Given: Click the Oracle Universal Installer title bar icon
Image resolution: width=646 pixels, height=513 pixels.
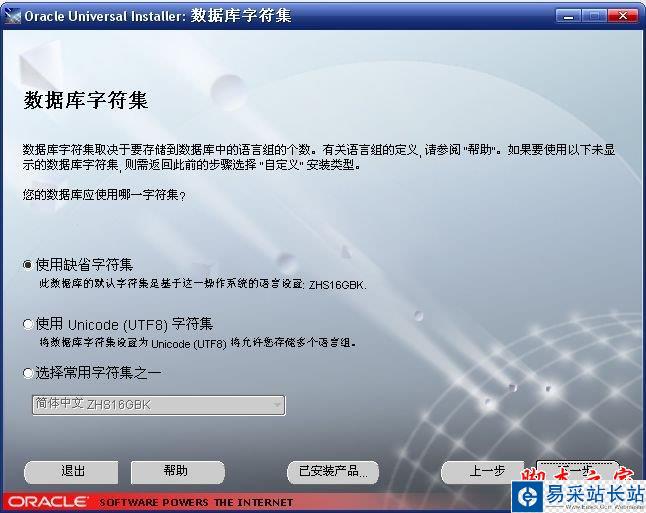Looking at the screenshot, I should click(x=12, y=16).
